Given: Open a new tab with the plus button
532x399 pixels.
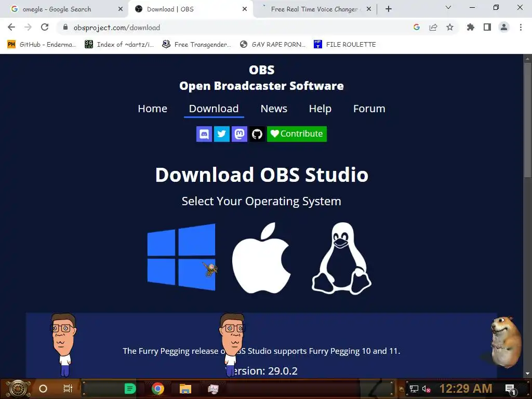Looking at the screenshot, I should click(389, 9).
